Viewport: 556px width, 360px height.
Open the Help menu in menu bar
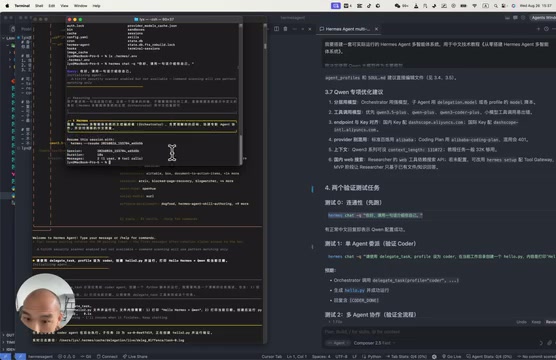pos(96,6)
